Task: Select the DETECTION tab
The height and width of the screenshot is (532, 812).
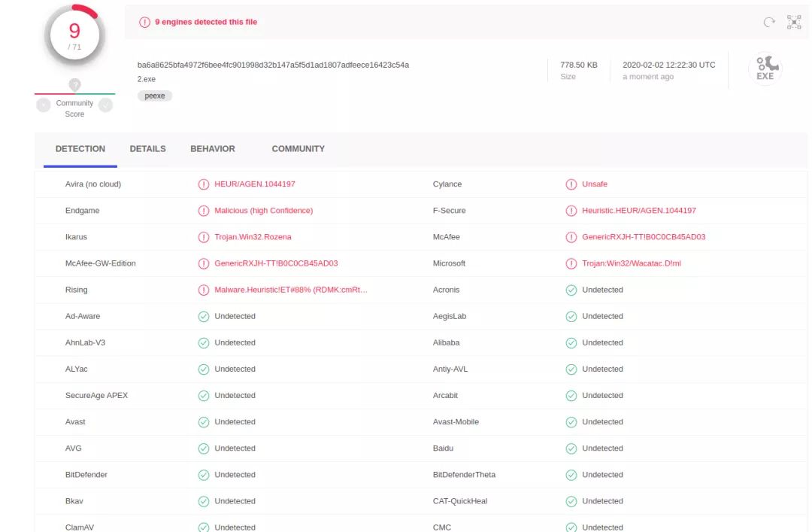Action: tap(80, 149)
